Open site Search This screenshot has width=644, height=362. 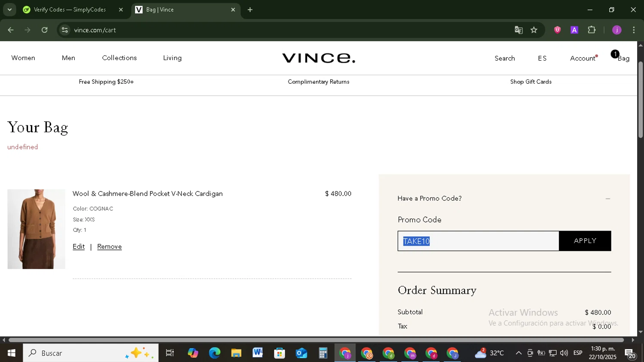504,58
